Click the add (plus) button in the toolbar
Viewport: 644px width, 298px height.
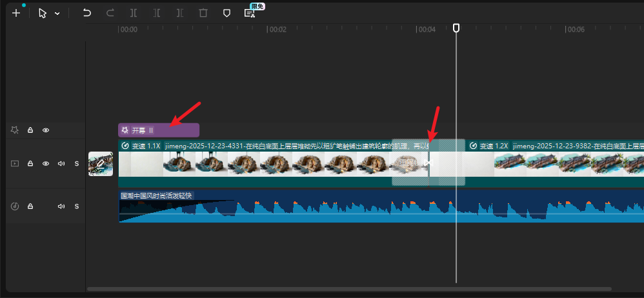pyautogui.click(x=16, y=13)
